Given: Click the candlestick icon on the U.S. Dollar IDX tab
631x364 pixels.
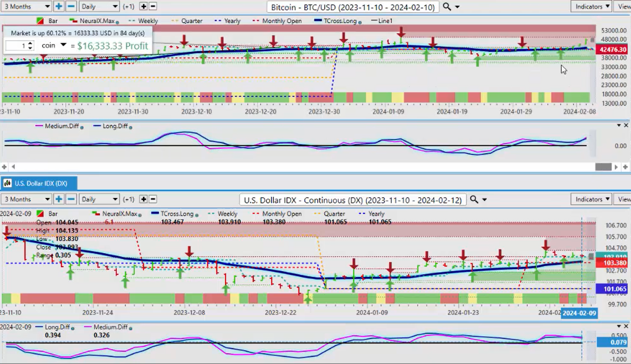Looking at the screenshot, I should [x=8, y=183].
